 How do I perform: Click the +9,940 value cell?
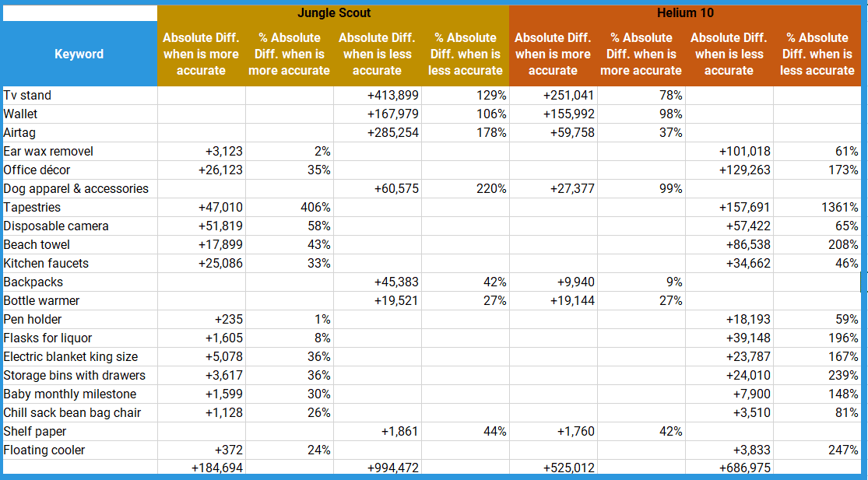[553, 282]
